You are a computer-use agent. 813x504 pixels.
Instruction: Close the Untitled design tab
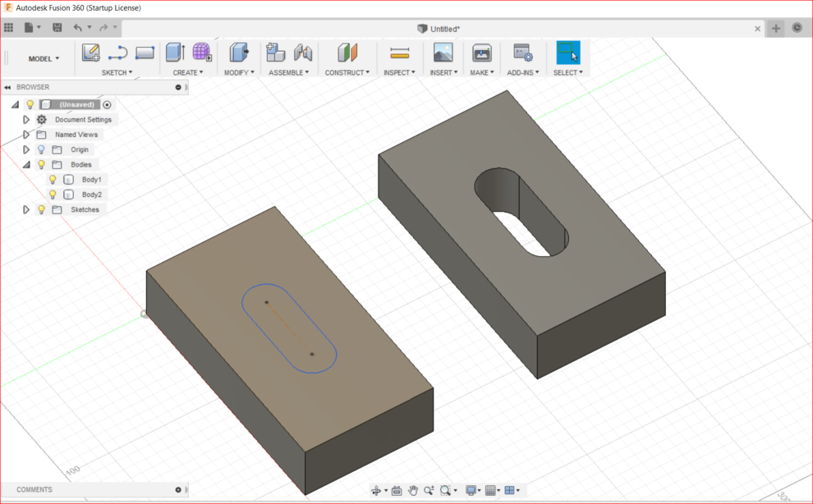757,29
